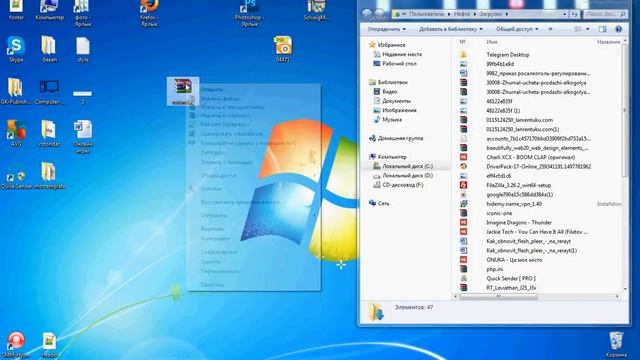Select the 04471 file icon on desktop

click(282, 49)
